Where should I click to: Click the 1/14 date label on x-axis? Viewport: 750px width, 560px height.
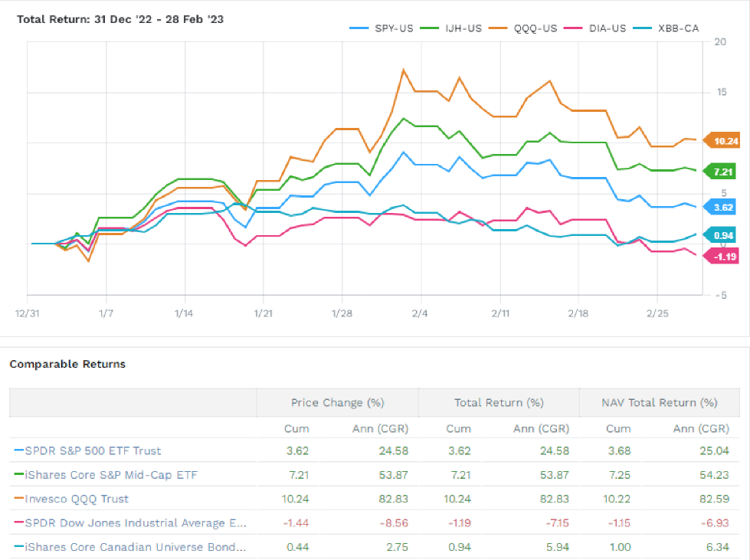184,313
